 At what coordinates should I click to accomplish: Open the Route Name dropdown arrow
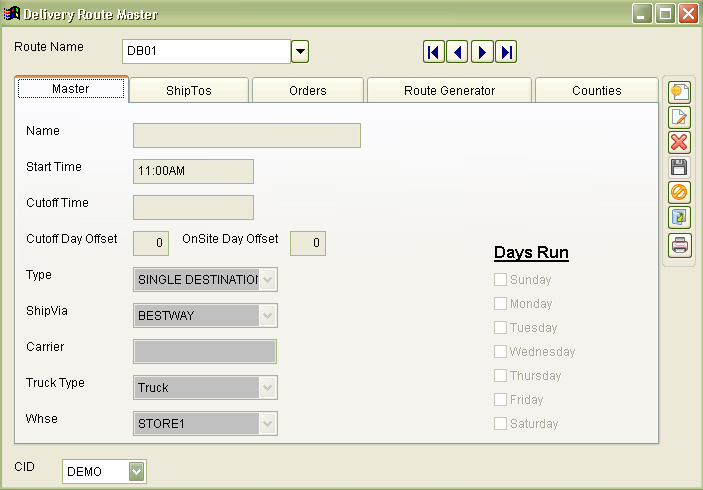(300, 51)
